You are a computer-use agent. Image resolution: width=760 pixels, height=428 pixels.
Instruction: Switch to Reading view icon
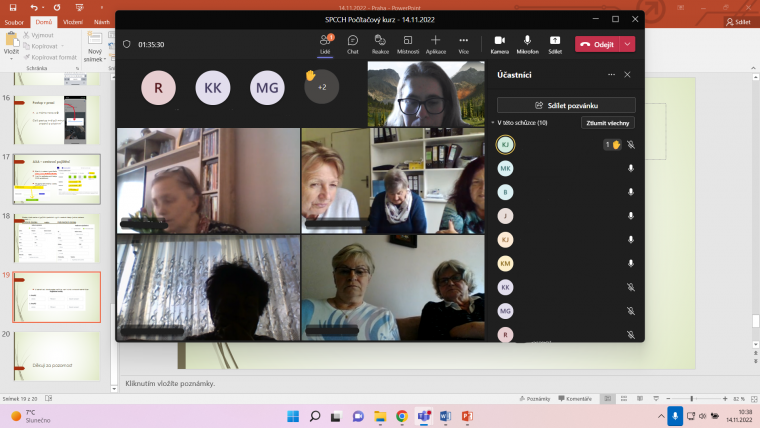tap(640, 398)
